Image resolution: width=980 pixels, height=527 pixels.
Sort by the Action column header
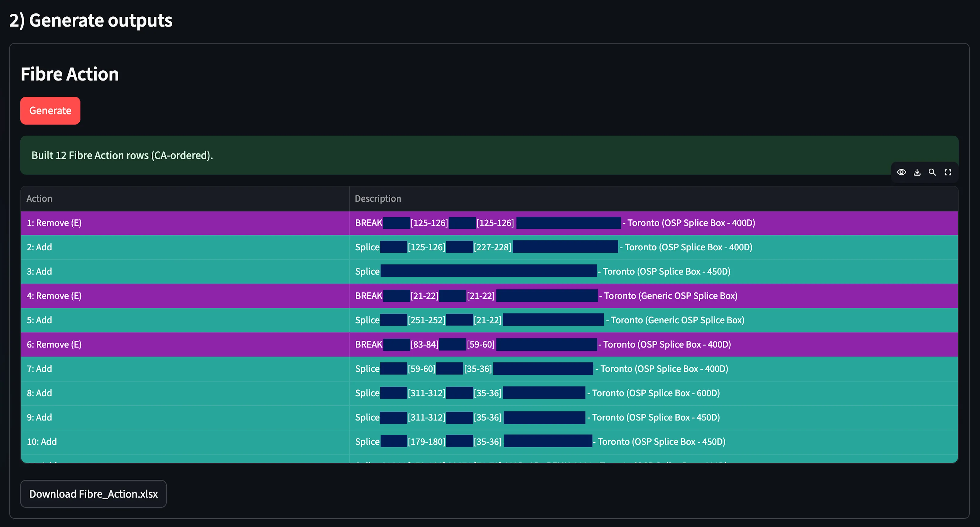click(40, 198)
